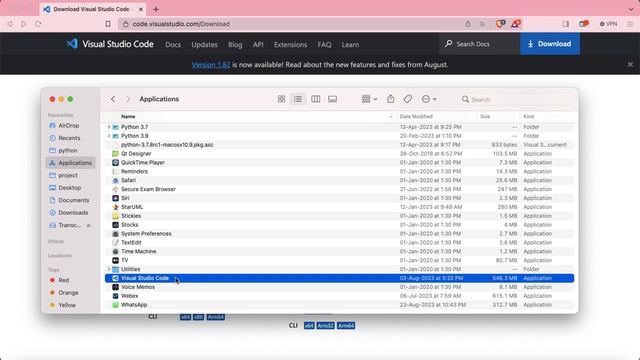This screenshot has width=640, height=360.
Task: Go back in Finder
Action: pos(113,99)
